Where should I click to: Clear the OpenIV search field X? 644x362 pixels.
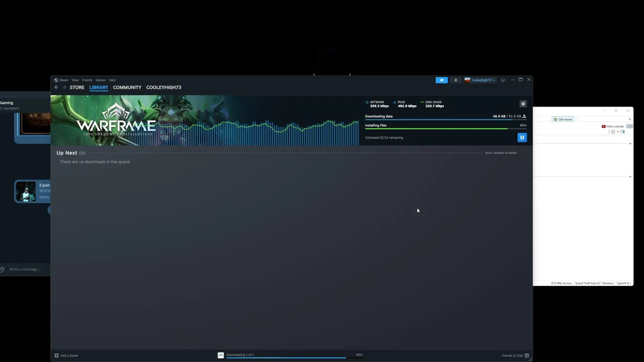pyautogui.click(x=629, y=119)
